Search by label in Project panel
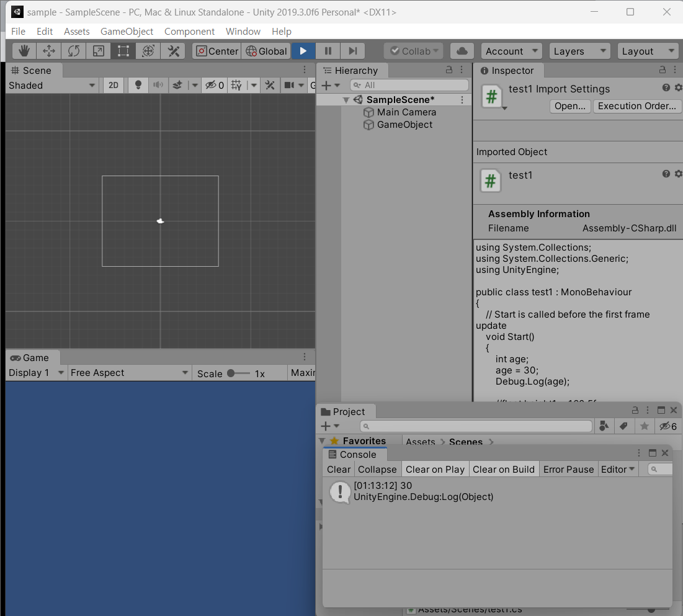Viewport: 683px width, 616px height. tap(624, 426)
